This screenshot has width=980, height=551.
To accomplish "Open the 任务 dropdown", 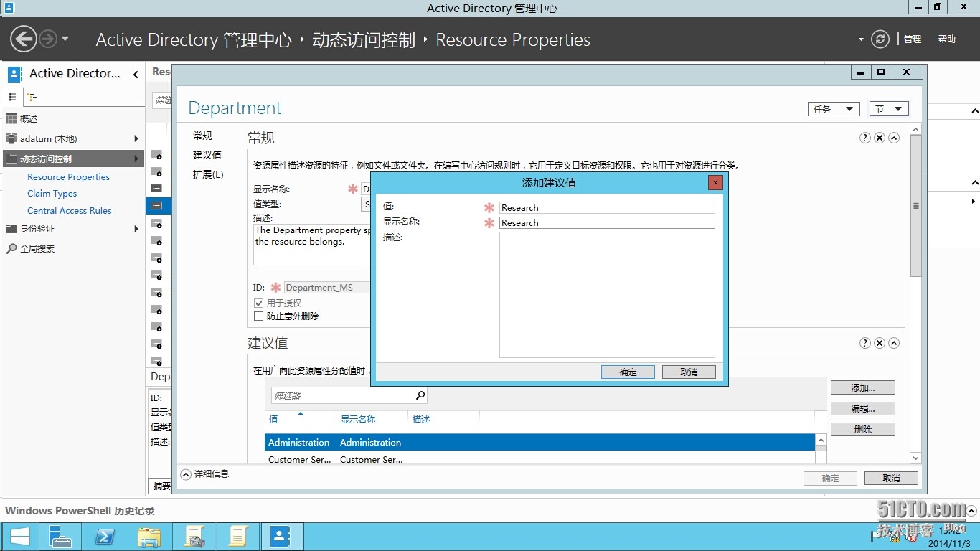I will pyautogui.click(x=833, y=108).
